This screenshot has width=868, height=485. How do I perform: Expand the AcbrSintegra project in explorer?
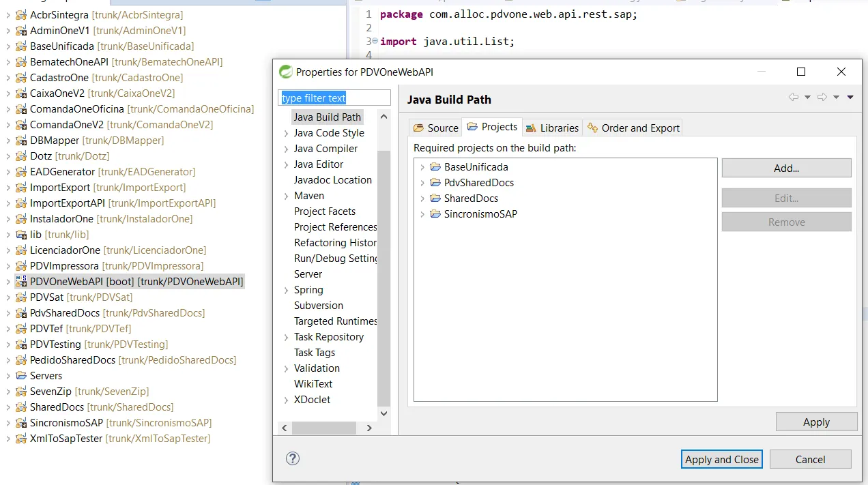(x=8, y=15)
